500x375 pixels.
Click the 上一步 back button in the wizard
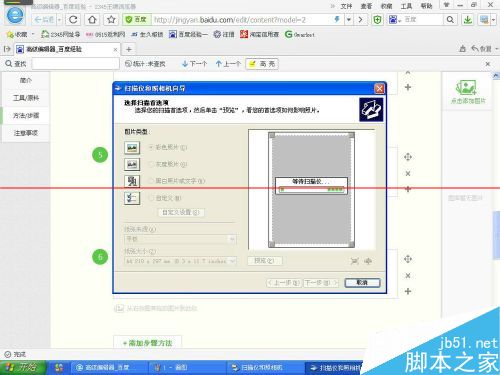click(x=284, y=283)
